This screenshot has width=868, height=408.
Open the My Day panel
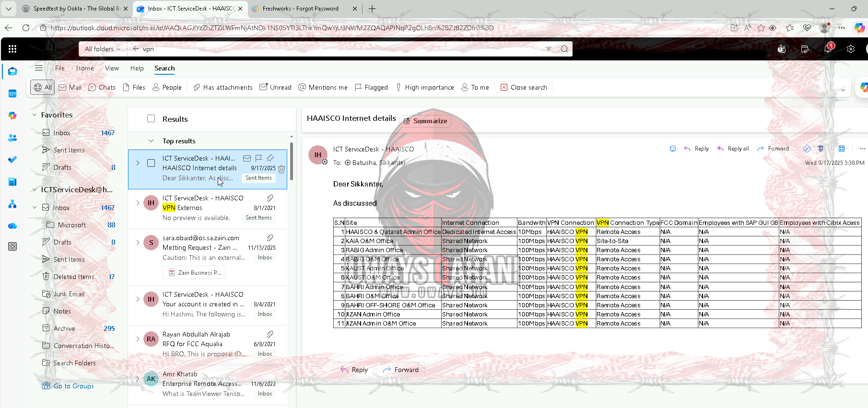(805, 49)
